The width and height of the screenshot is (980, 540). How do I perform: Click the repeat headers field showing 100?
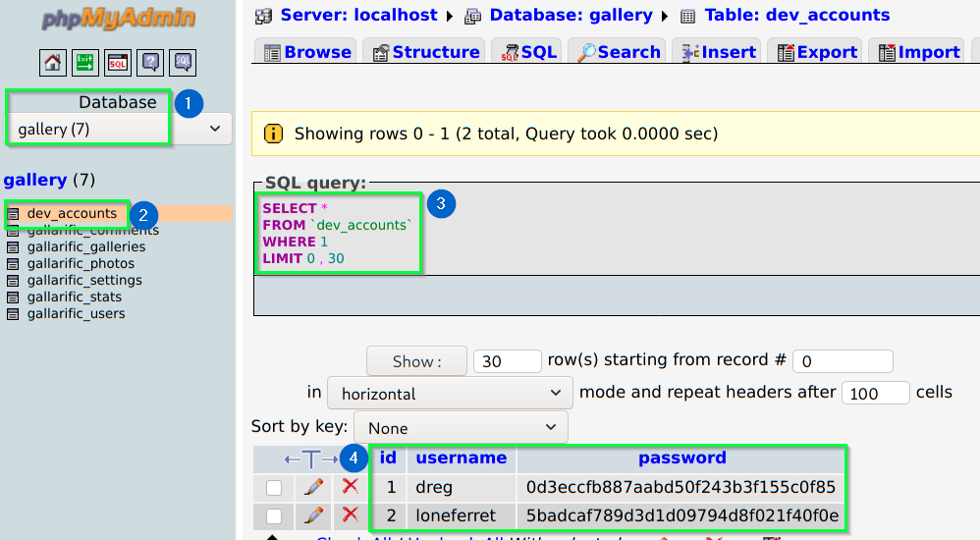(875, 393)
